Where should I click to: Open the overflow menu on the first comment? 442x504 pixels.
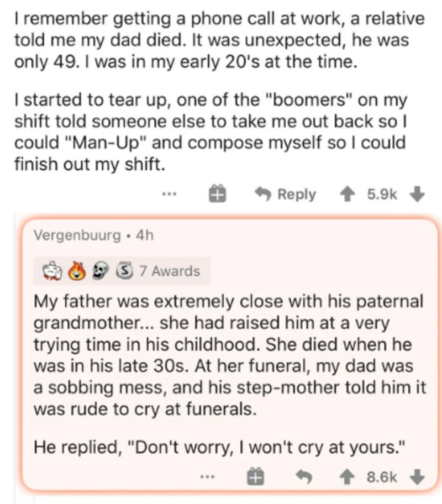tap(169, 194)
